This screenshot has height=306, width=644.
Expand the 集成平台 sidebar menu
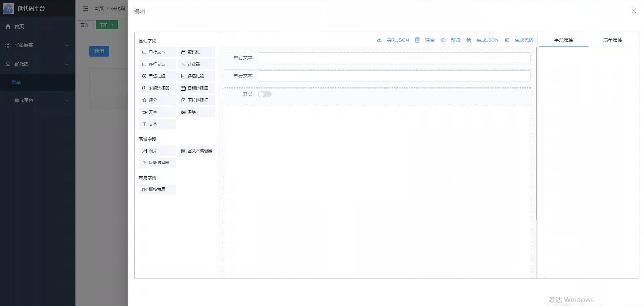(38, 100)
